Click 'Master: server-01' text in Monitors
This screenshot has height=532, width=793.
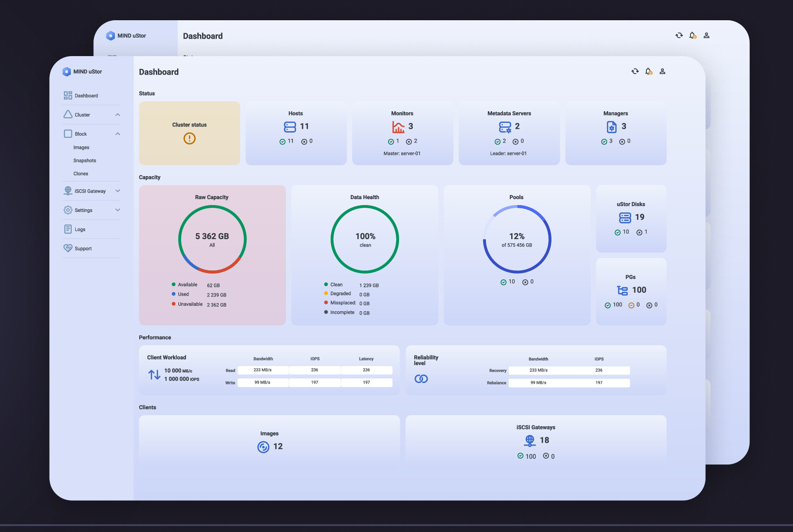coord(402,154)
